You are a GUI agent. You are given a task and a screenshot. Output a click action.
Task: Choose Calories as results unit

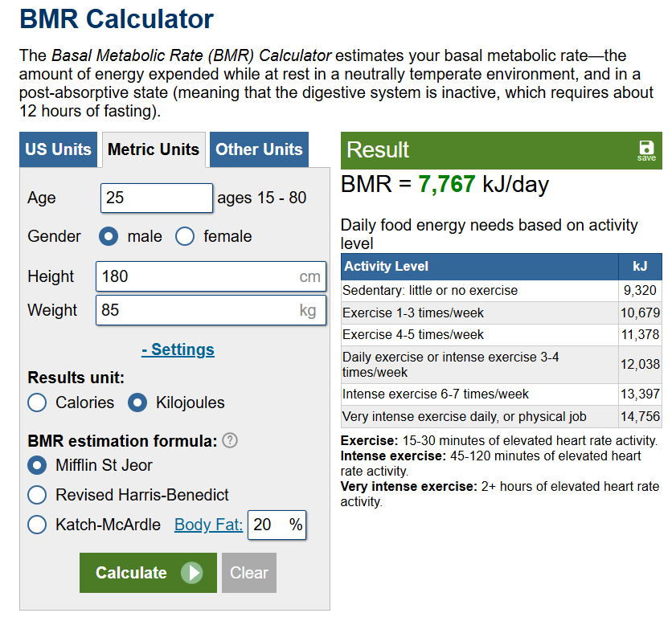pyautogui.click(x=37, y=402)
